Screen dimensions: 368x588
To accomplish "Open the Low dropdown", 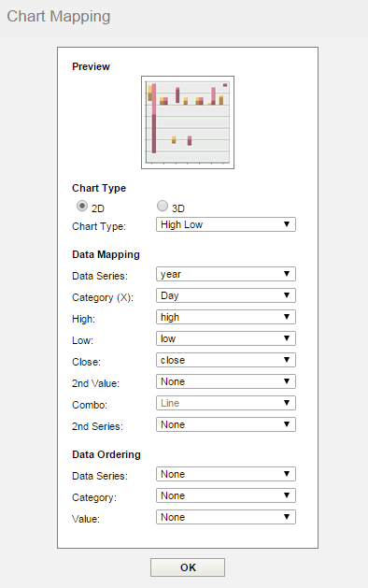I will coord(226,338).
